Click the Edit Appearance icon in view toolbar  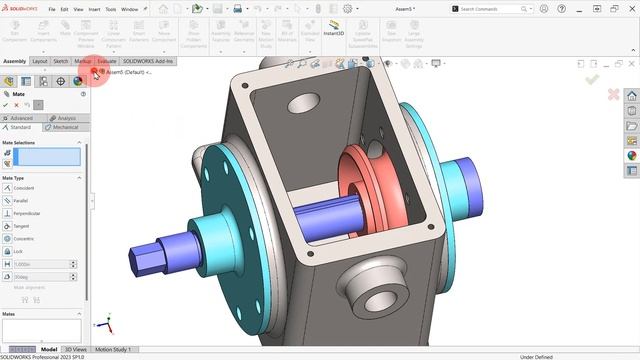point(405,63)
